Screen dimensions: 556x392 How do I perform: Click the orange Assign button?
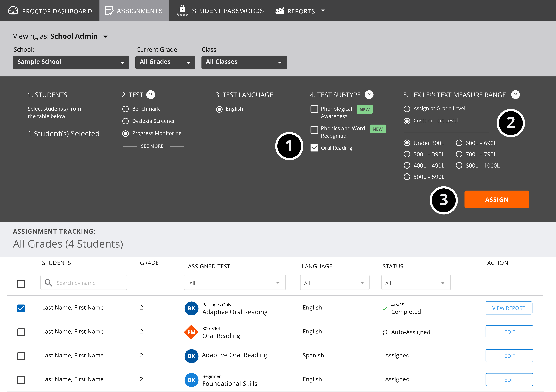[x=497, y=199]
